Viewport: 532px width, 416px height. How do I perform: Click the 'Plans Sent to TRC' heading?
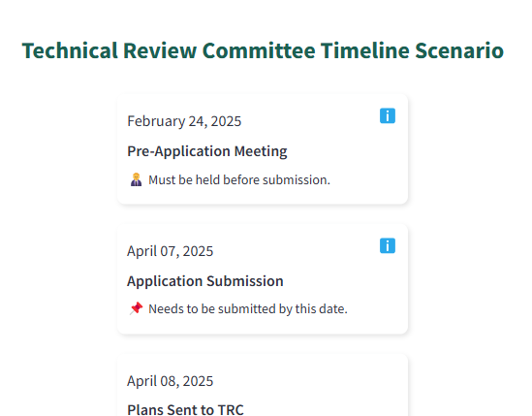[x=185, y=409]
